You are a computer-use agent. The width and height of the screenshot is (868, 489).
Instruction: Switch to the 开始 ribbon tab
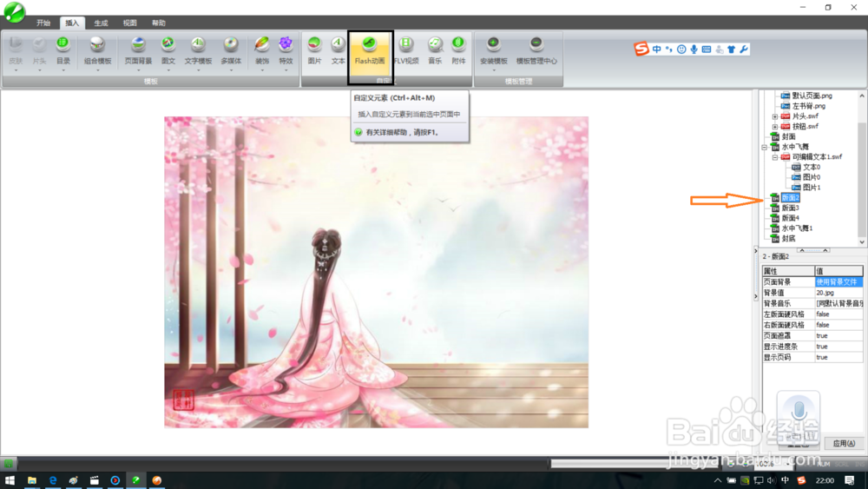43,23
